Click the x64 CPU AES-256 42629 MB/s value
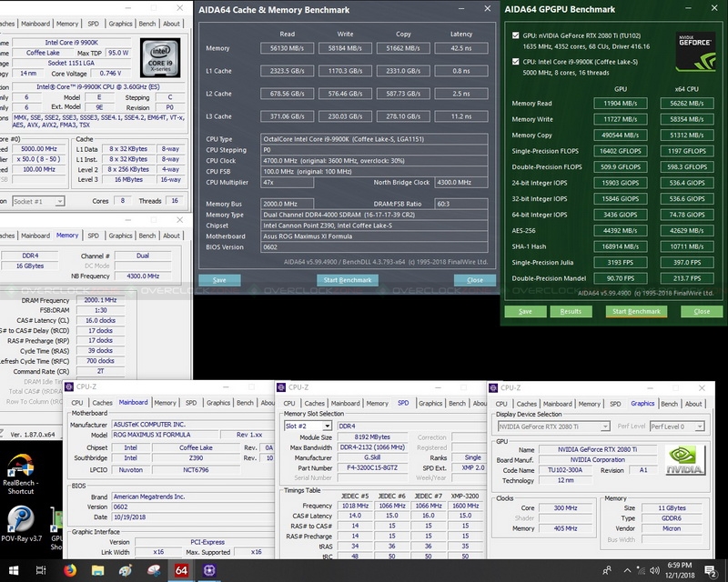 [687, 231]
